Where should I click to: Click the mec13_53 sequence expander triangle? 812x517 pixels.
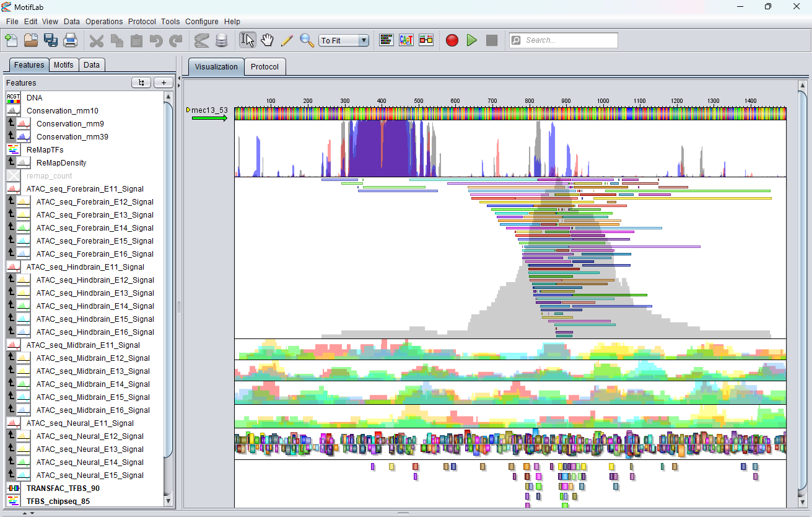coord(188,110)
